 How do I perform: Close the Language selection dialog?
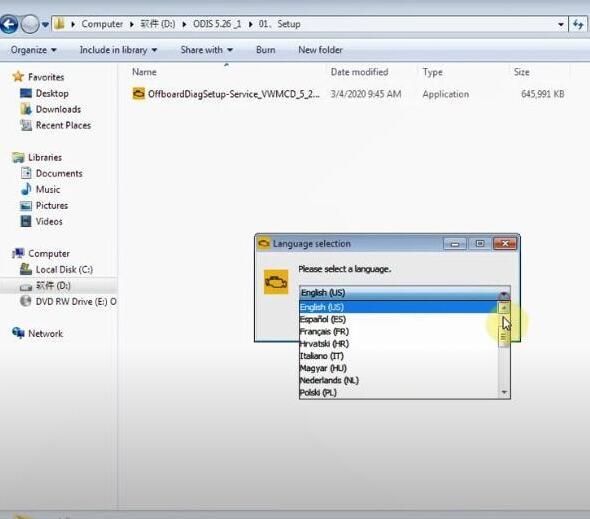505,244
